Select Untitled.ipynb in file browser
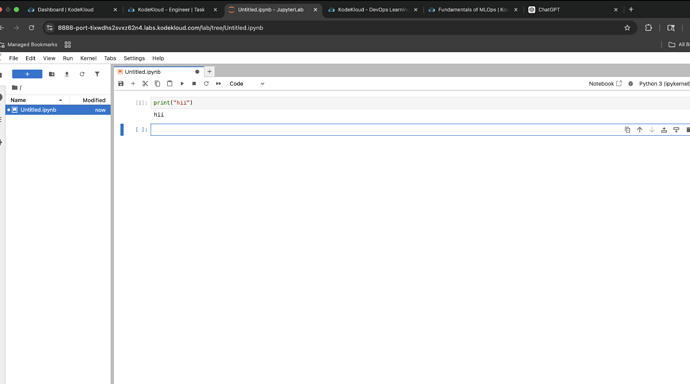The image size is (690, 384). tap(58, 110)
